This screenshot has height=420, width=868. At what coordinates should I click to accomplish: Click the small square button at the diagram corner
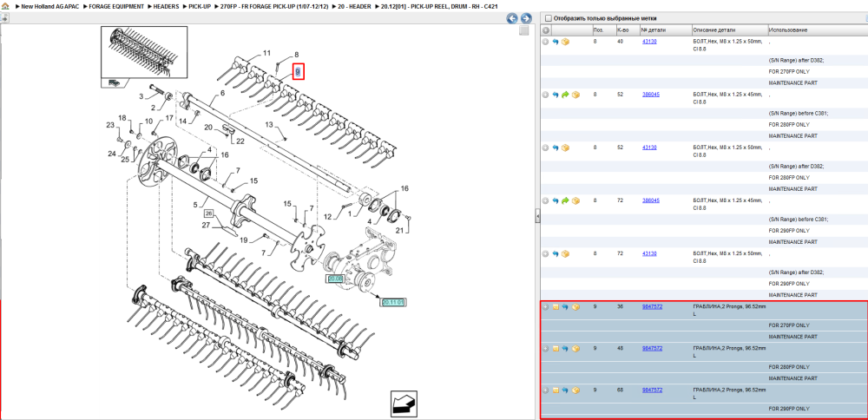(x=523, y=31)
